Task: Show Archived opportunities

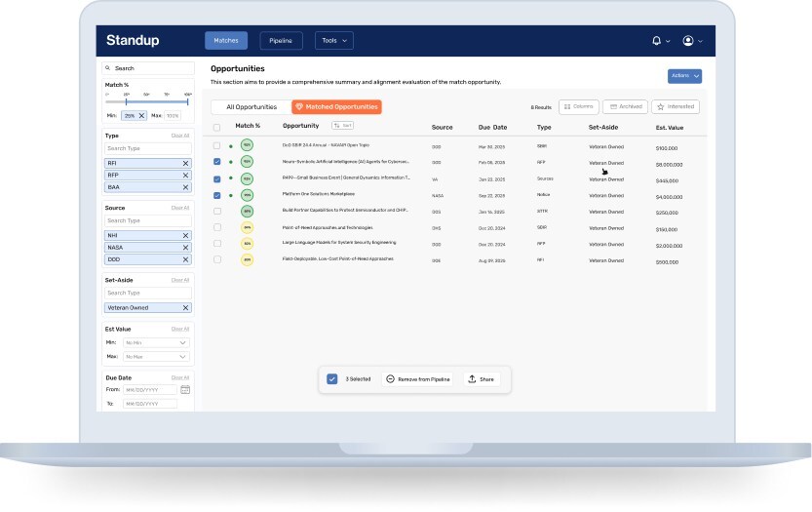Action: (625, 106)
